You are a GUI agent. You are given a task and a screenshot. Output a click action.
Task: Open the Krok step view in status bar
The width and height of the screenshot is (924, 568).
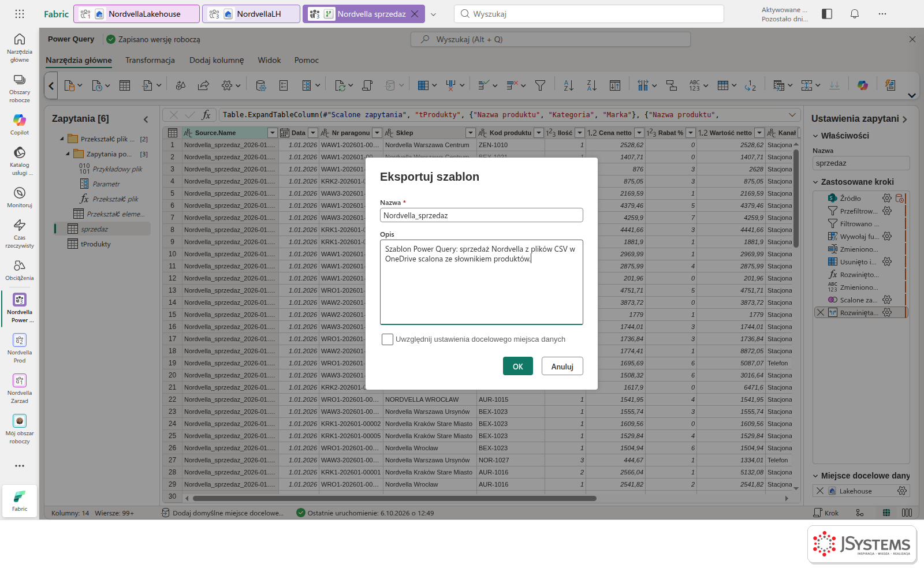pos(826,513)
